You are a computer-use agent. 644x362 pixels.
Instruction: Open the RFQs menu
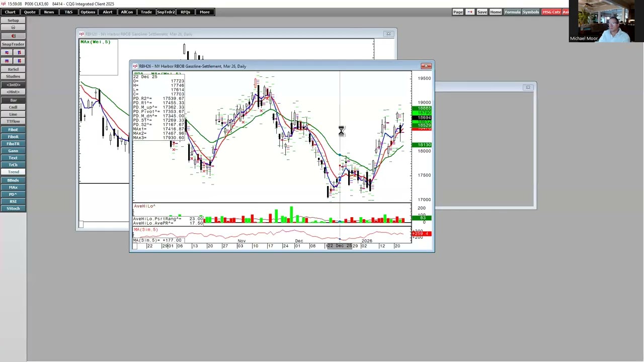[x=185, y=12]
